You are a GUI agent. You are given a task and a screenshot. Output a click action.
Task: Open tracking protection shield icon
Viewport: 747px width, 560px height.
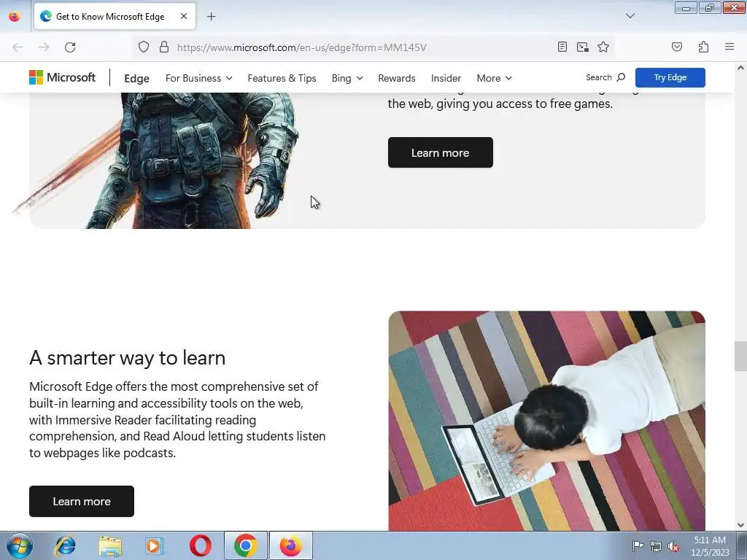click(x=144, y=47)
